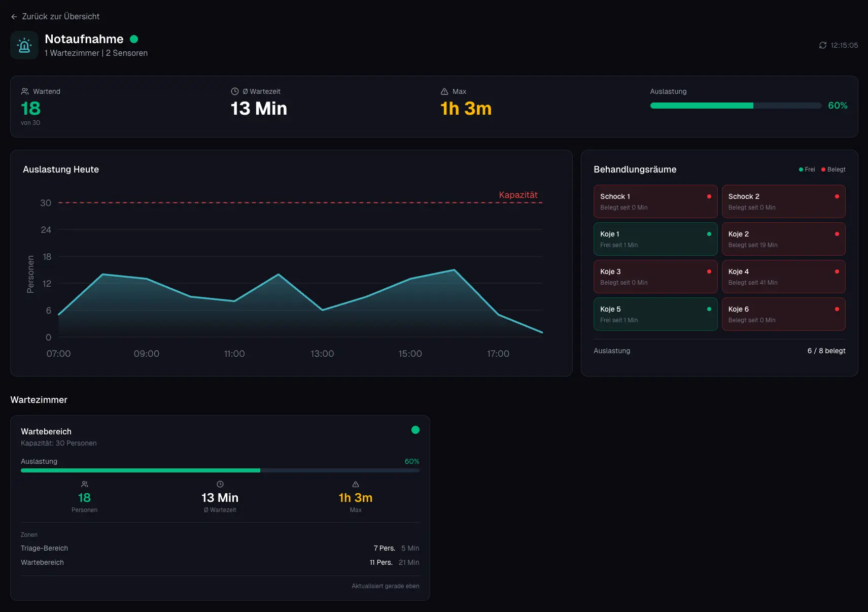The height and width of the screenshot is (612, 868).
Task: Select the Koje 5 room card
Action: point(655,314)
